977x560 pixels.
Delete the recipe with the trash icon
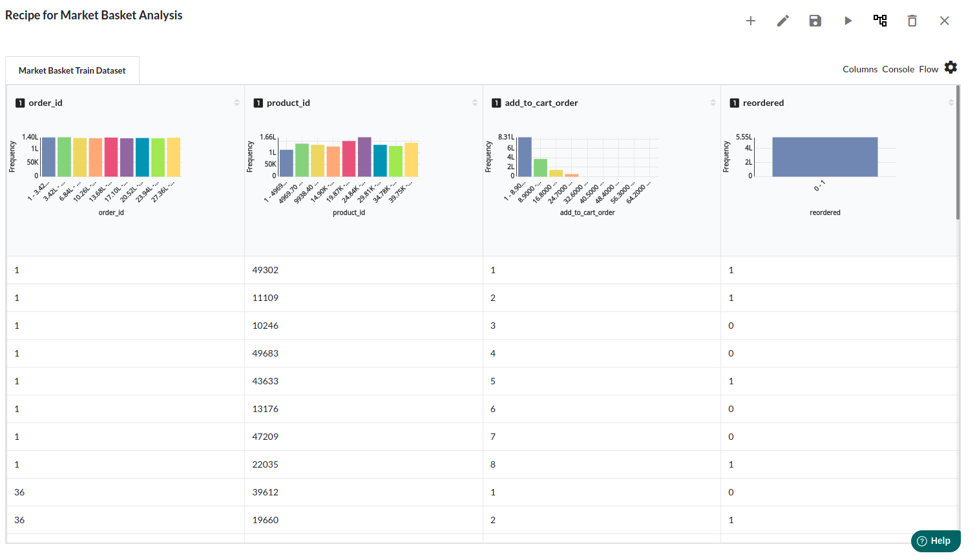(x=912, y=21)
